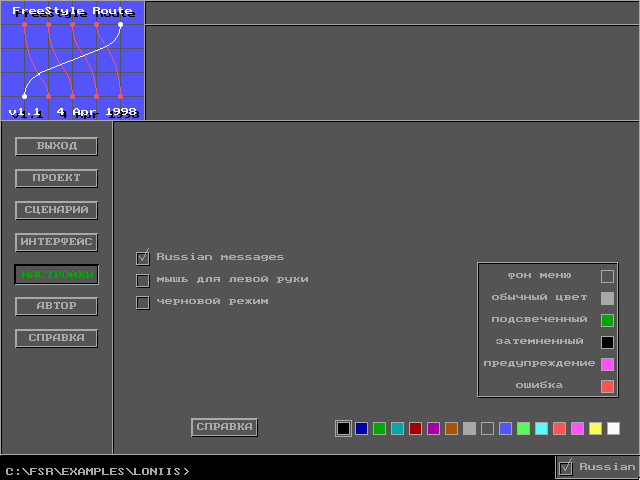Viewport: 640px width, 480px height.
Task: Pick light red from the bottom palette
Action: 559,429
